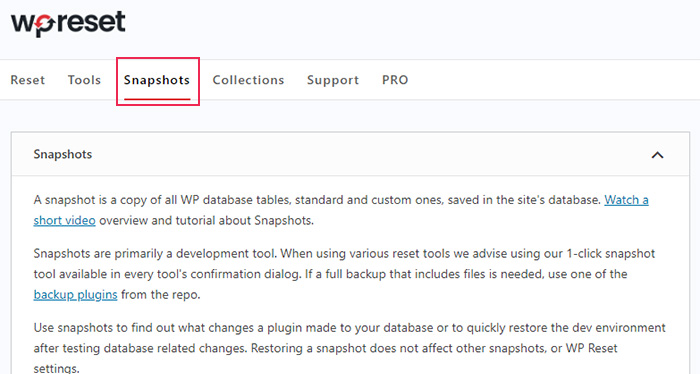Click the "Snapshots are primarily a development tool" text
Image resolution: width=700 pixels, height=374 pixels.
[x=155, y=253]
